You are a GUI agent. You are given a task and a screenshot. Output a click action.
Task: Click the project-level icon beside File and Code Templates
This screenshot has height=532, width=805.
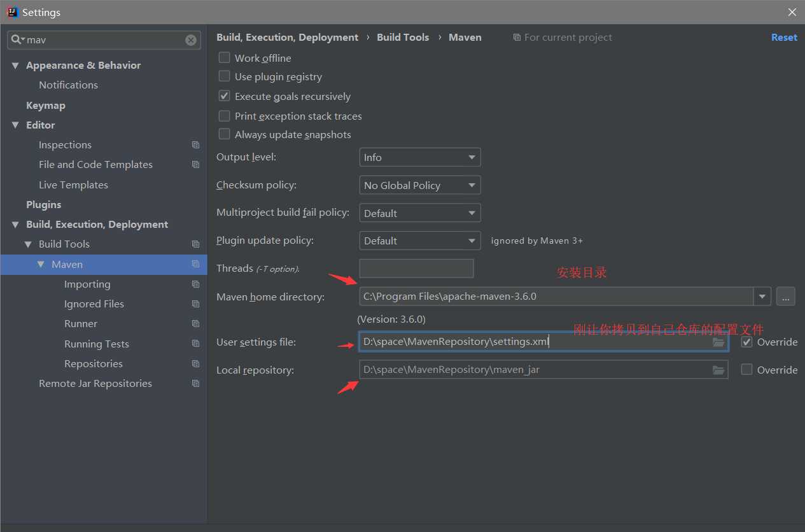pyautogui.click(x=195, y=165)
